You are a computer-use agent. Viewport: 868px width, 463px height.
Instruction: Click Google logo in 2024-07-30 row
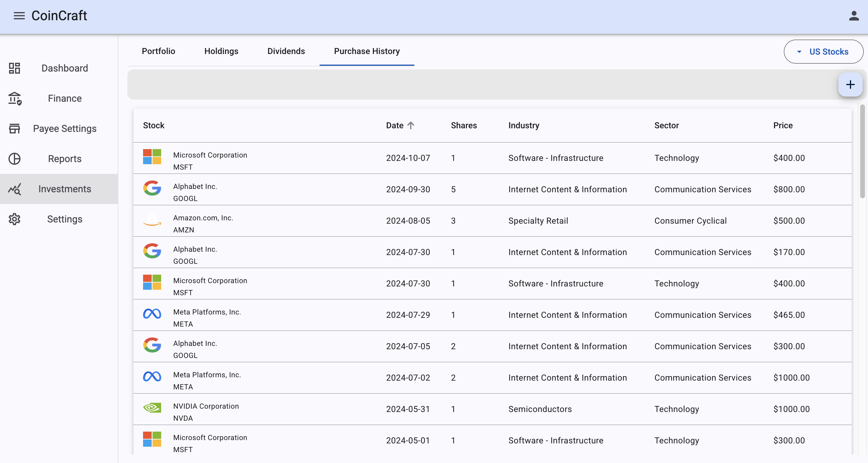tap(152, 251)
